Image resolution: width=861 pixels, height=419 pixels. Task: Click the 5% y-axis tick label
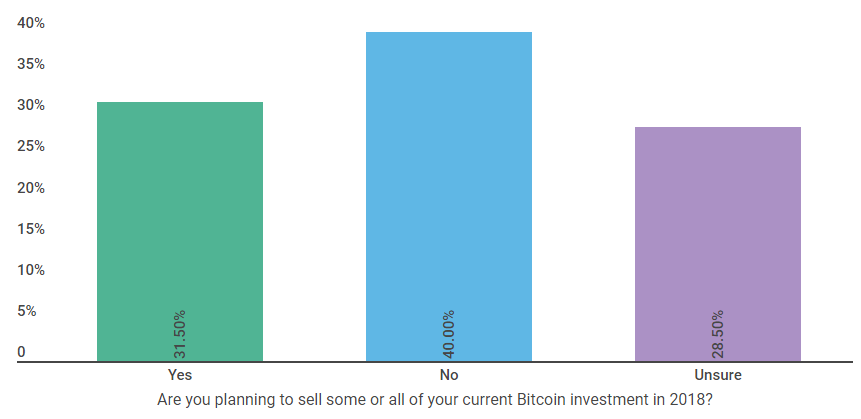pyautogui.click(x=27, y=311)
